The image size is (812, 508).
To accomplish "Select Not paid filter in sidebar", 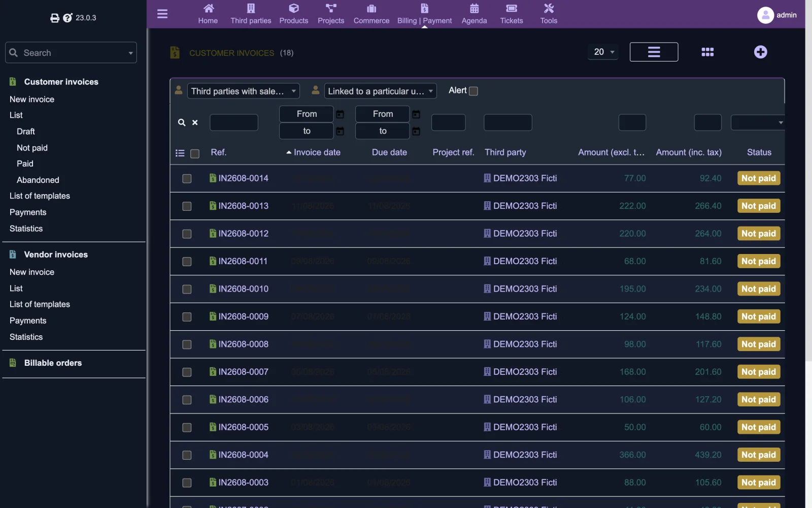I will tap(32, 148).
